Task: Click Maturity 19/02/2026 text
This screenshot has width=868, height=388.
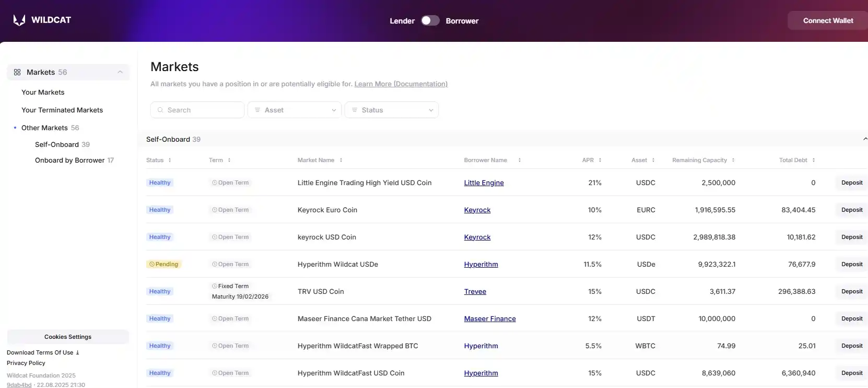Action: 240,296
